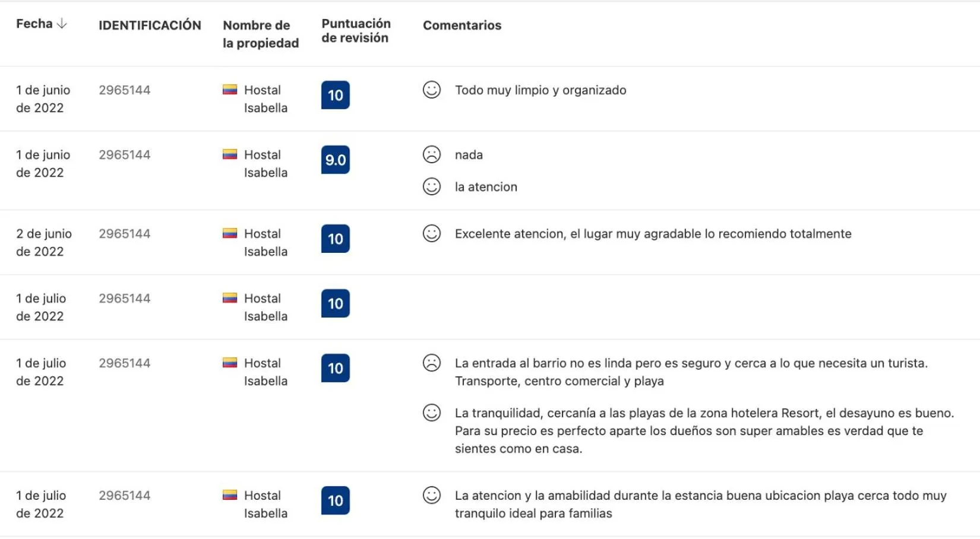Click the Colombia flag in the 2 de junio row

(230, 234)
